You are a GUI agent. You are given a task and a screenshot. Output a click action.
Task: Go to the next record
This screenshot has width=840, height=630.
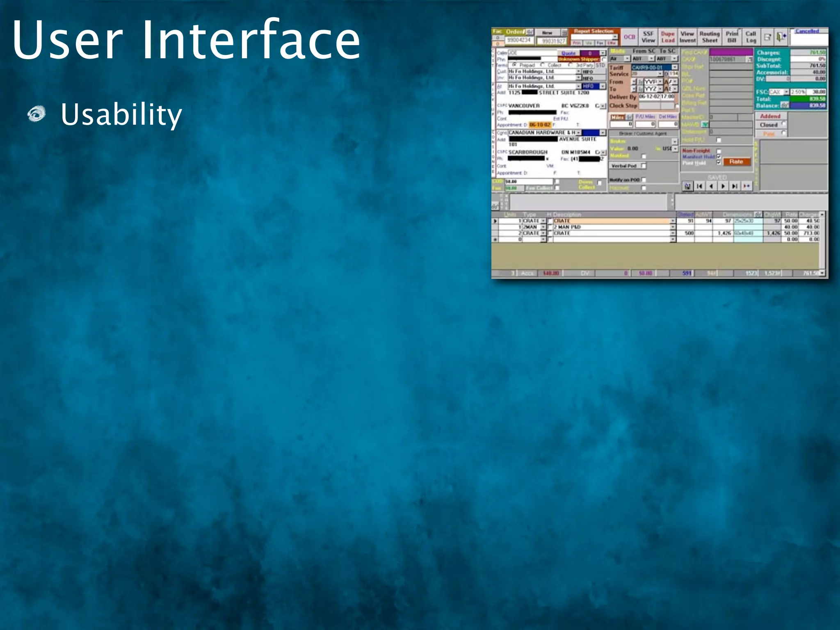tap(723, 186)
